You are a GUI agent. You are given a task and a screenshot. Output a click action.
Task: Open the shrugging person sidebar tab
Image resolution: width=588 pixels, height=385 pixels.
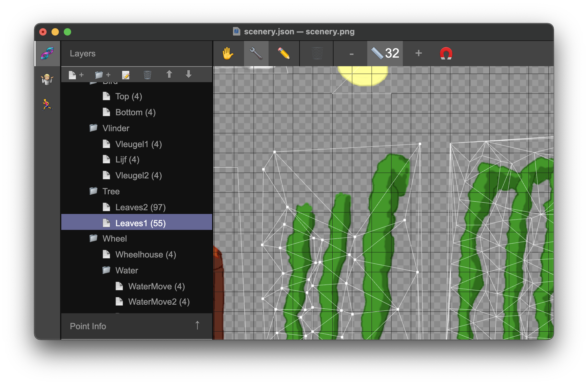[x=47, y=79]
